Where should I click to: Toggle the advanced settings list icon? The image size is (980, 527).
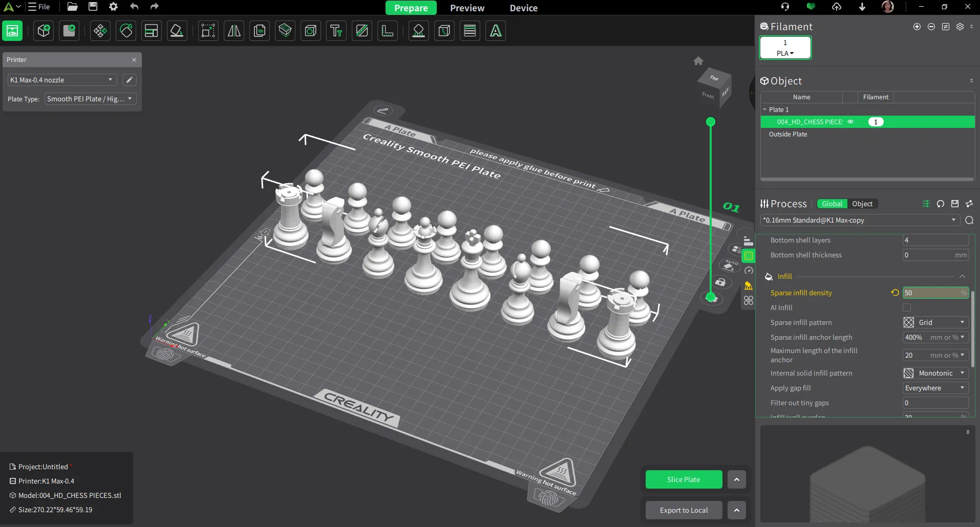pos(926,204)
